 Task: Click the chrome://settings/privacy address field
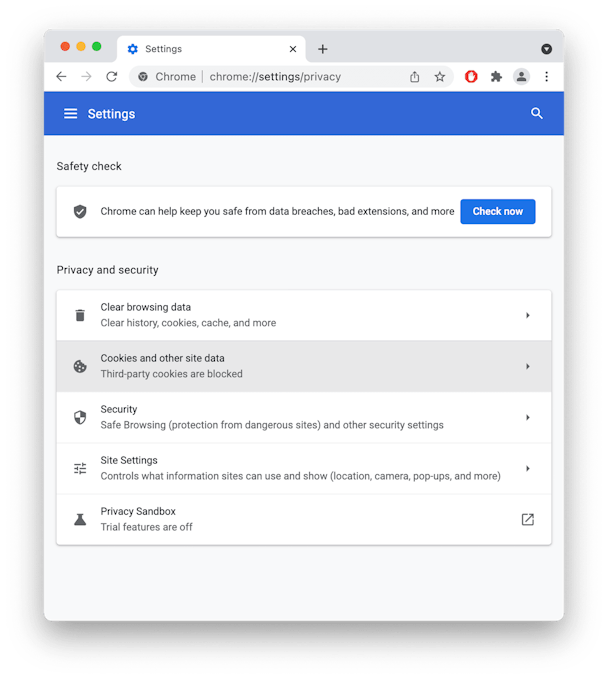[275, 77]
